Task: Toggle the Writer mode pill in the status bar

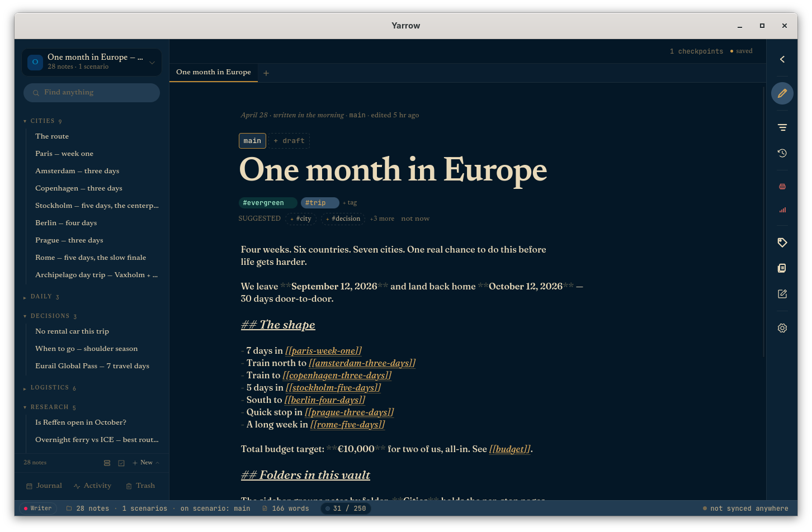Action: click(x=38, y=509)
